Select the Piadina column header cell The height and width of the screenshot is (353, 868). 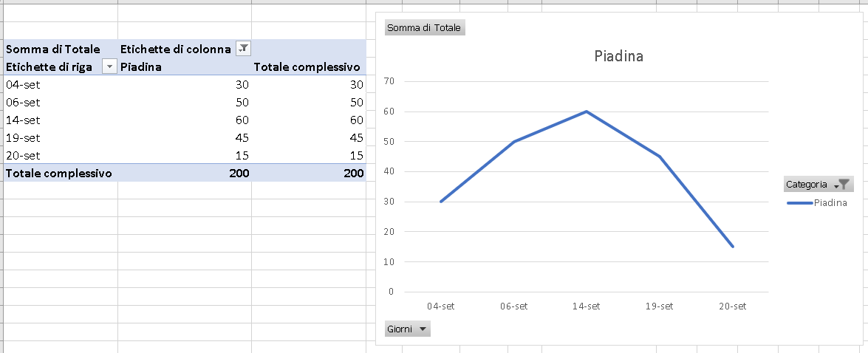coord(185,67)
